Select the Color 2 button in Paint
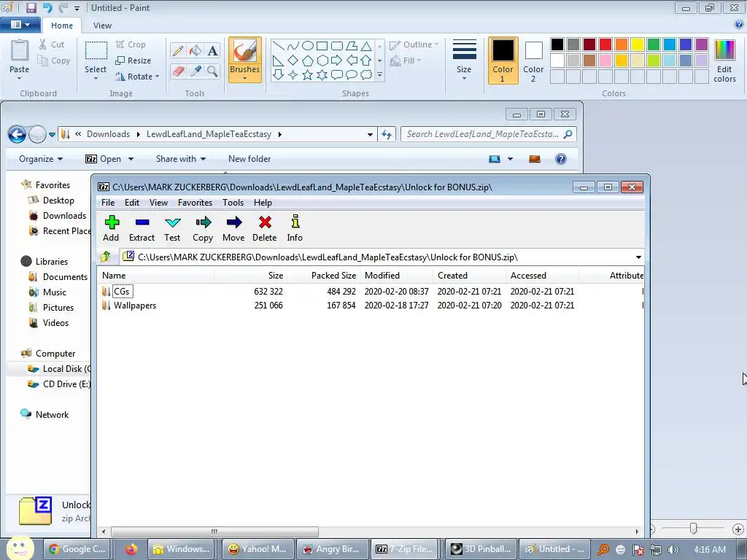This screenshot has width=747, height=560. click(533, 61)
